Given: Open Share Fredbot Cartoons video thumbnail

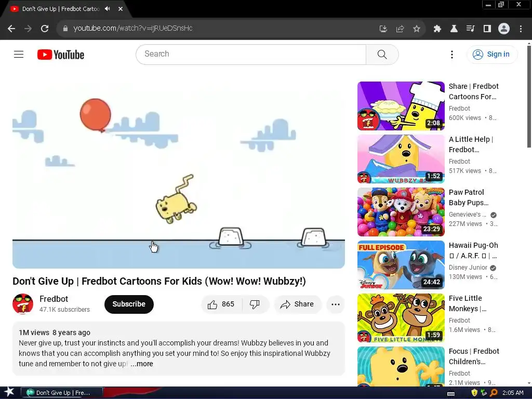Looking at the screenshot, I should (x=401, y=106).
